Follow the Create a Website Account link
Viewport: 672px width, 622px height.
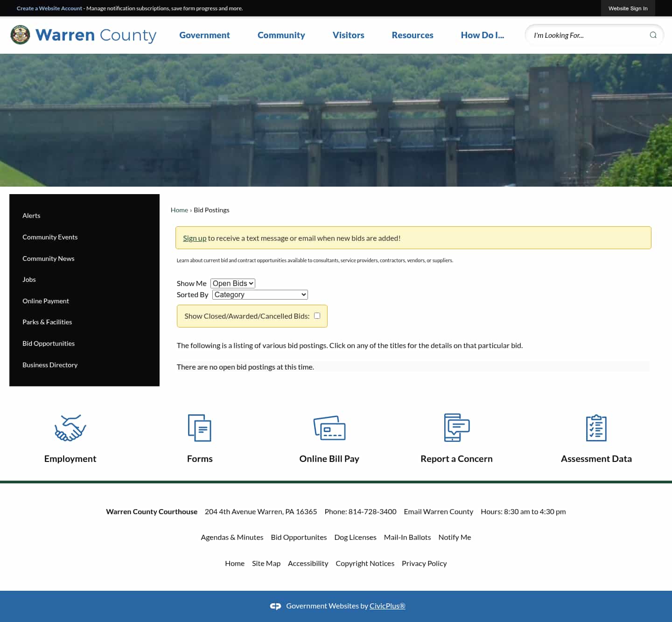tap(49, 8)
